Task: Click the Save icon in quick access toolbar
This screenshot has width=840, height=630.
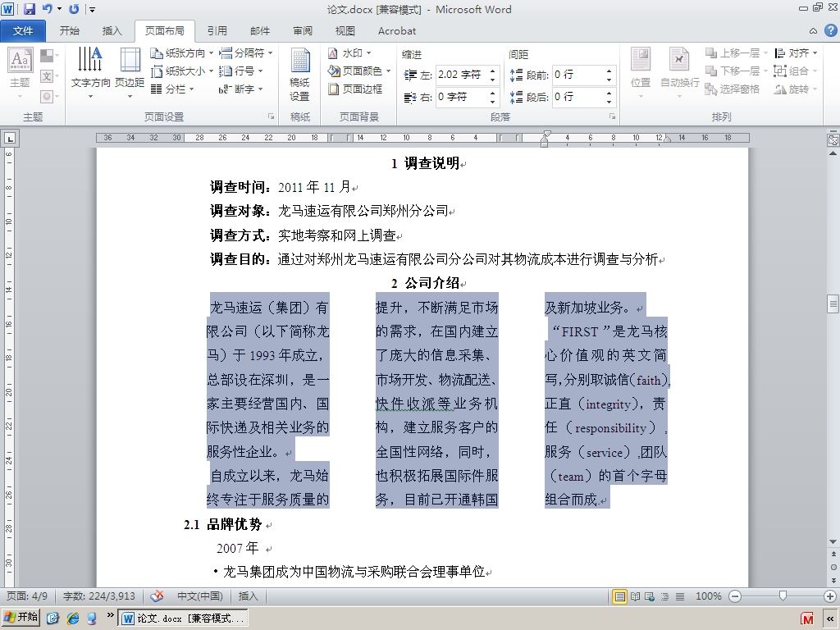Action: (x=29, y=8)
